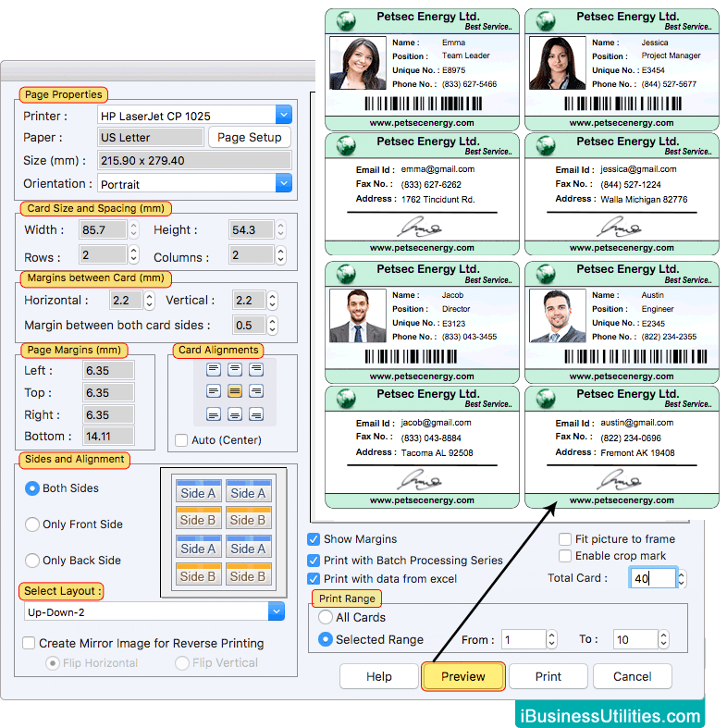Image resolution: width=727 pixels, height=728 pixels.
Task: Click the Cancel button
Action: click(633, 676)
